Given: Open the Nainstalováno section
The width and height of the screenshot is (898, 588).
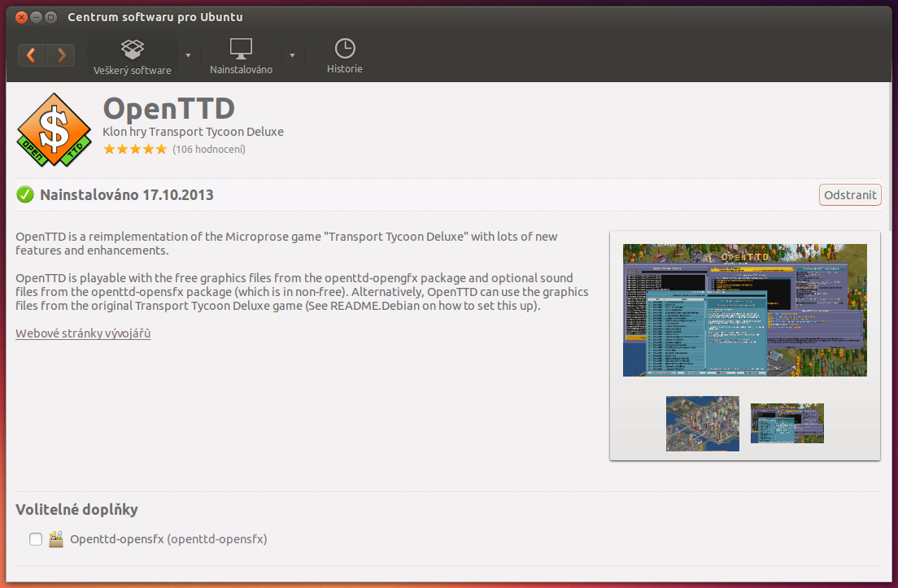Looking at the screenshot, I should [241, 56].
